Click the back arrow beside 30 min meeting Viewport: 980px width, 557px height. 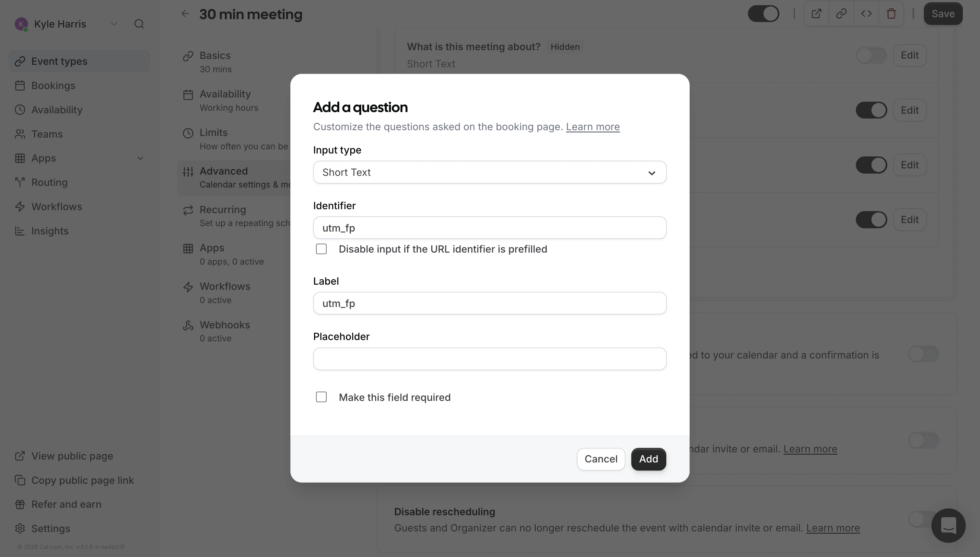tap(185, 14)
